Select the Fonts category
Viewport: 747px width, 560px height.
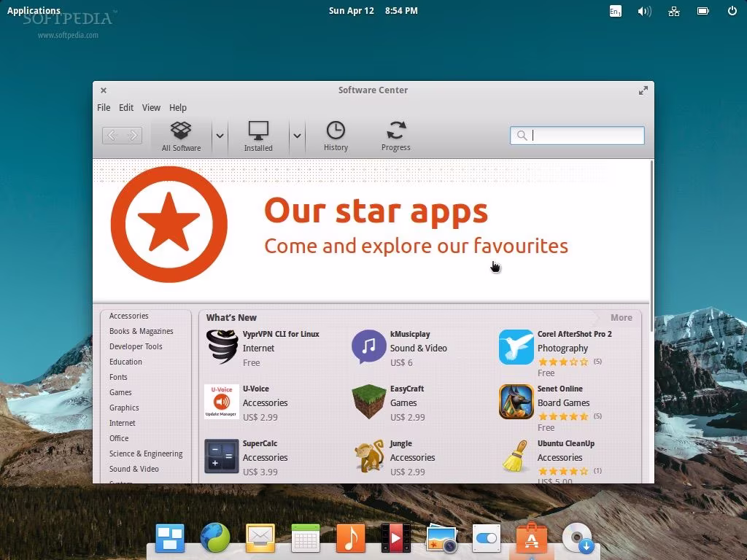click(x=118, y=377)
